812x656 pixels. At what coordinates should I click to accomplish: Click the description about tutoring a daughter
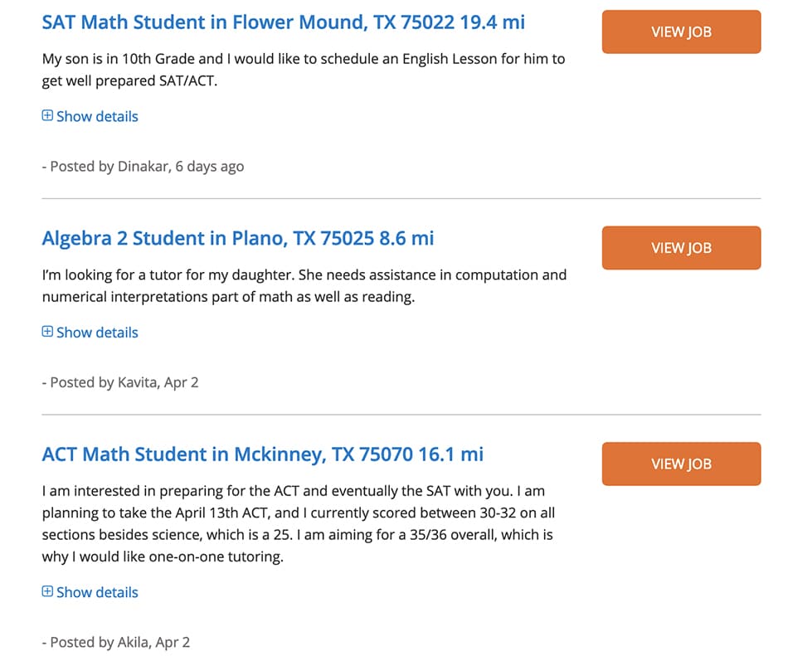(304, 285)
